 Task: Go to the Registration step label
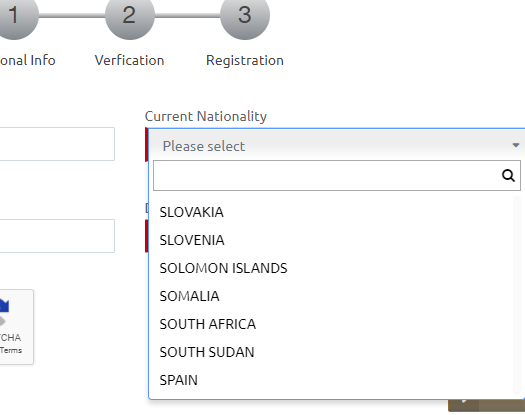click(245, 61)
